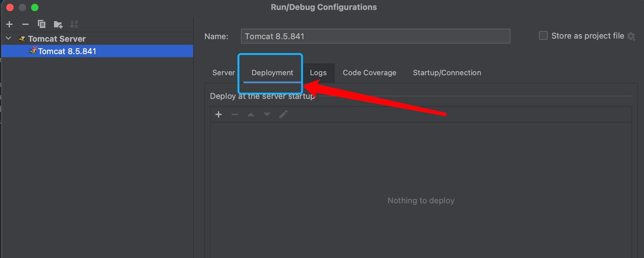This screenshot has width=644, height=258.
Task: Close the Run/Debug Configurations window
Action: 10,7
